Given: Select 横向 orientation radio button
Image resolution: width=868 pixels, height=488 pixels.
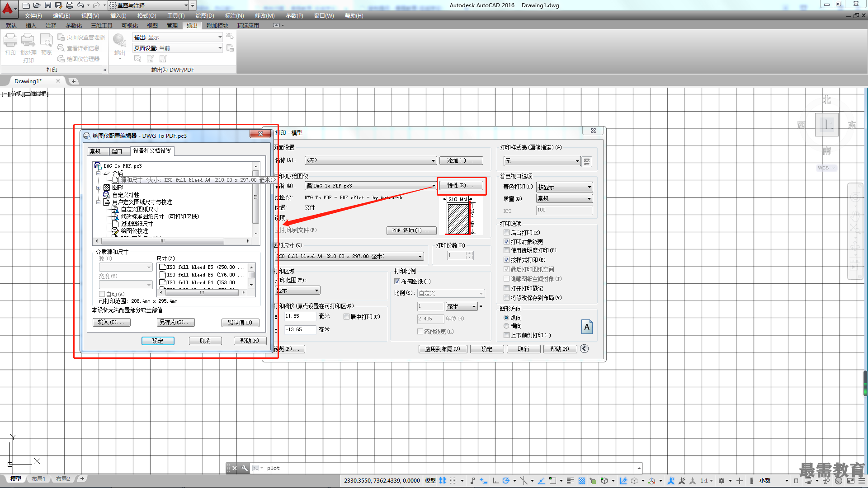Looking at the screenshot, I should [506, 326].
